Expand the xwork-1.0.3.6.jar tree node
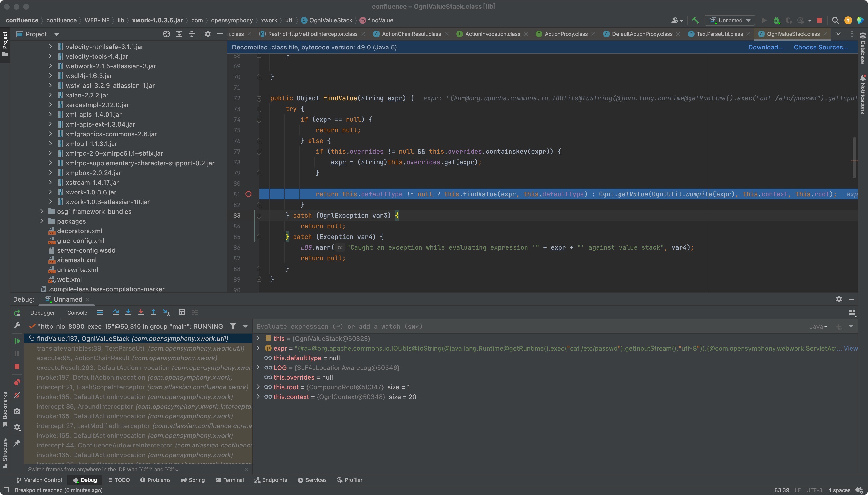 [x=50, y=192]
